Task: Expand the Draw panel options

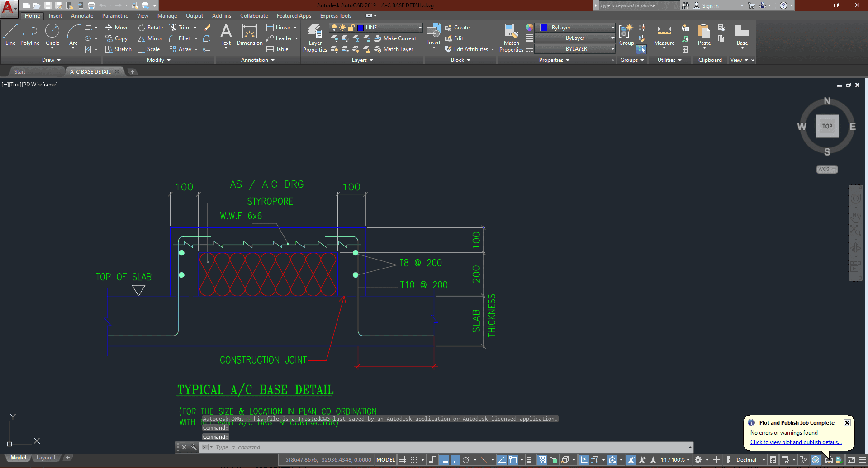Action: coord(51,60)
